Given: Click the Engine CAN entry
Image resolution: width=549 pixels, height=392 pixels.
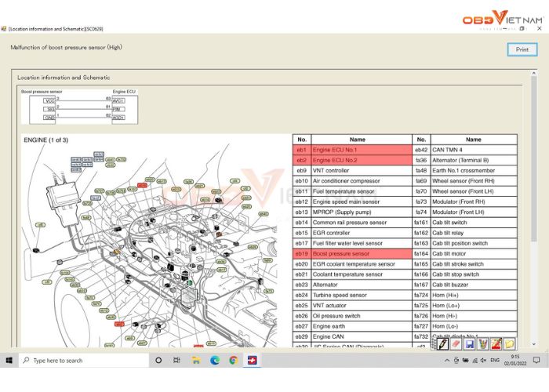Looking at the screenshot, I should tap(328, 336).
